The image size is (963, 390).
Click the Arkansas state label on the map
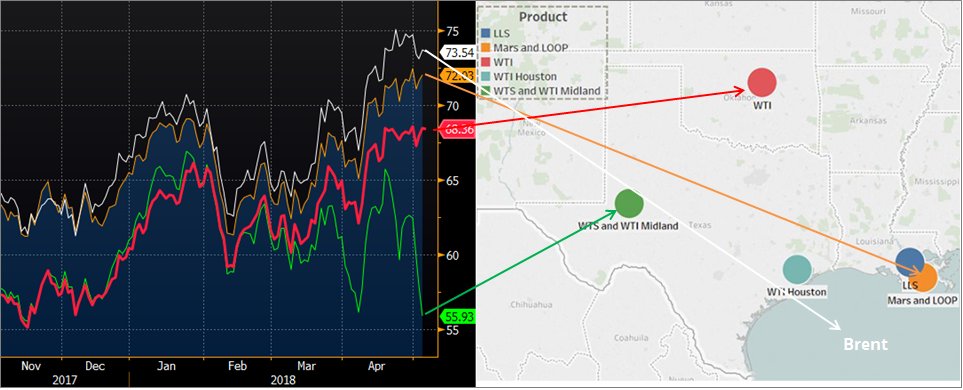(x=869, y=121)
